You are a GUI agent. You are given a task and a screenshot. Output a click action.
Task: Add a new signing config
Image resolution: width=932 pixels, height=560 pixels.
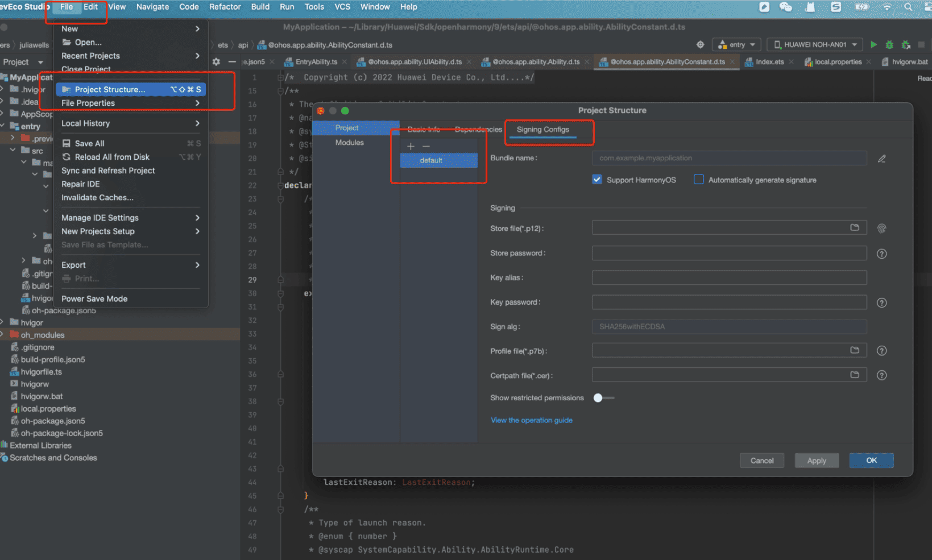pos(411,146)
